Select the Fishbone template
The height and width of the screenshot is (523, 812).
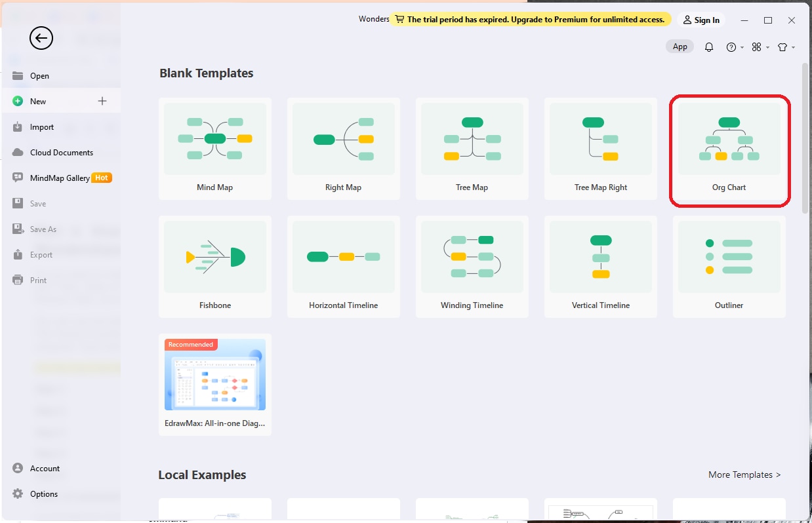(x=215, y=267)
